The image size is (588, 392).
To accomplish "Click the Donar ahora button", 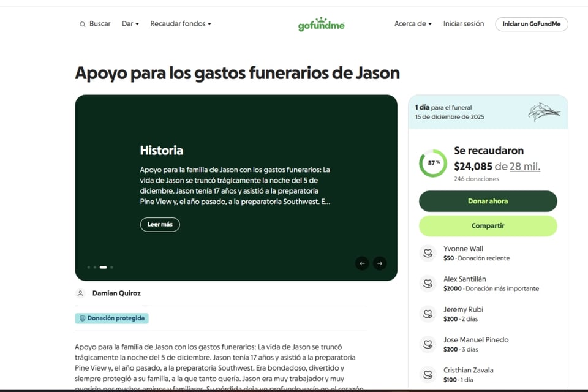I will [488, 201].
